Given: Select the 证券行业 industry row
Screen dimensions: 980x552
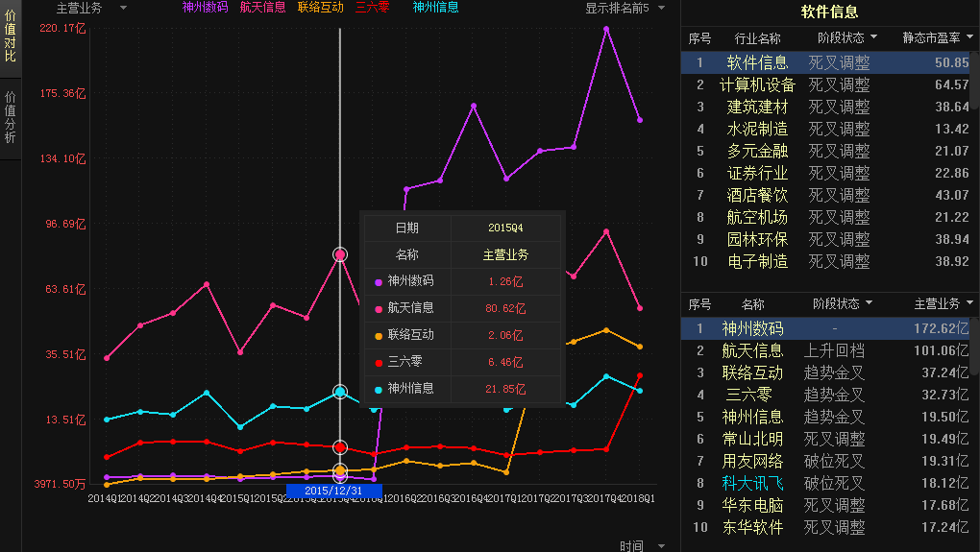Looking at the screenshot, I should [x=827, y=173].
